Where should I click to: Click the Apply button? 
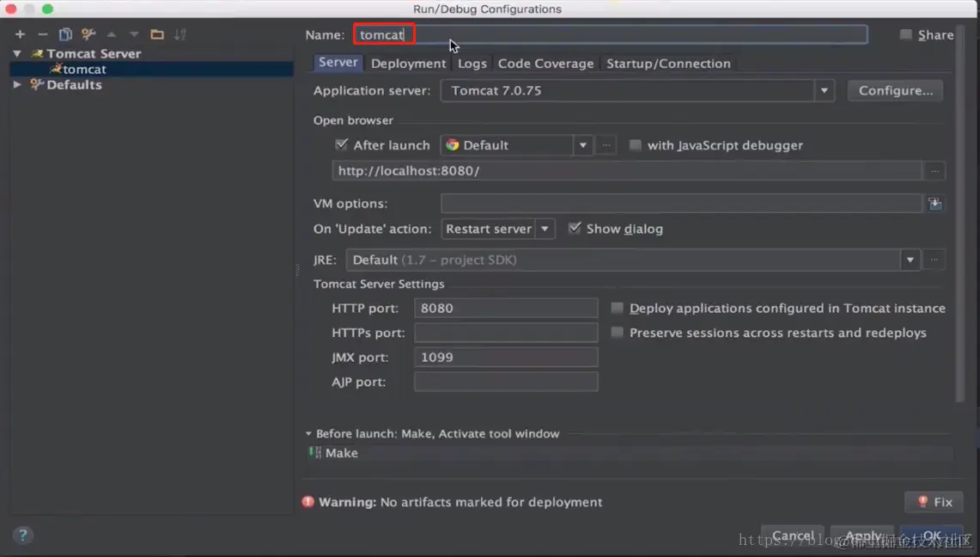pyautogui.click(x=863, y=536)
